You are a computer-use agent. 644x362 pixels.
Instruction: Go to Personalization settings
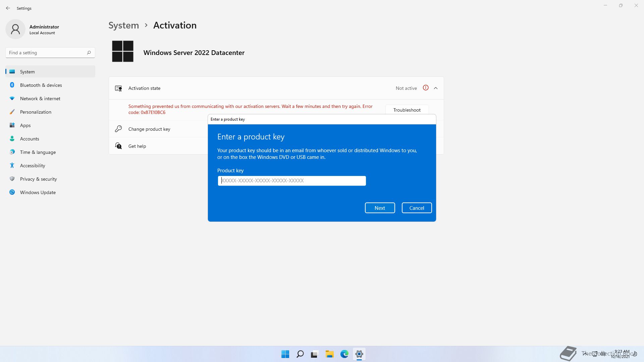click(50, 112)
